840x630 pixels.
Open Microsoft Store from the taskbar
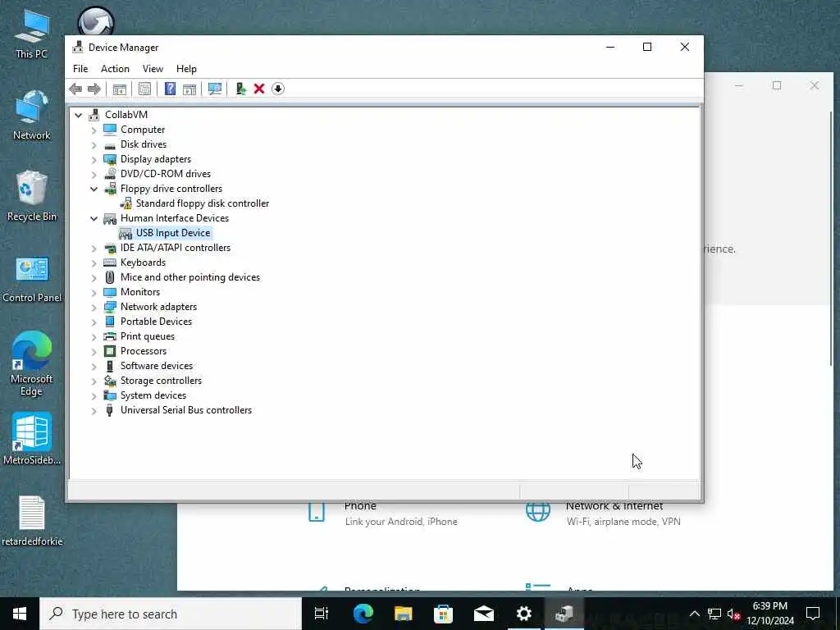pyautogui.click(x=444, y=614)
